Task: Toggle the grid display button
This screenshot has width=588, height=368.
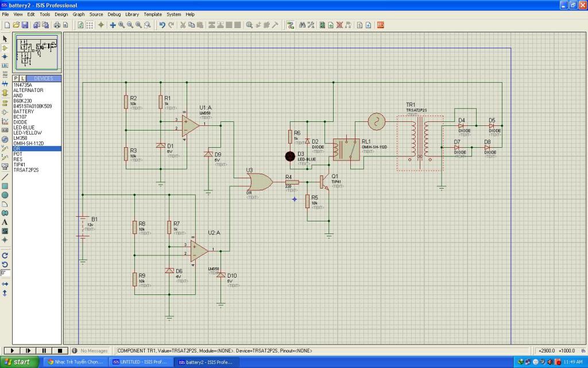Action: 90,25
